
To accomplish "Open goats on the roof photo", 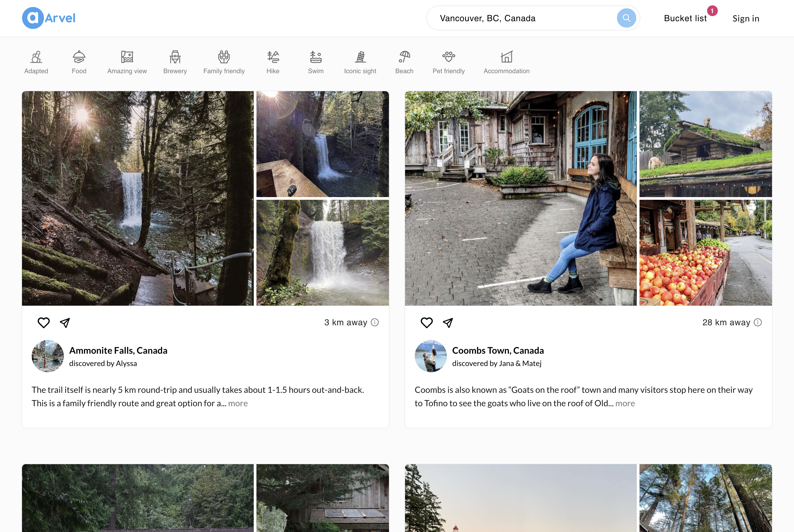I will (x=705, y=144).
